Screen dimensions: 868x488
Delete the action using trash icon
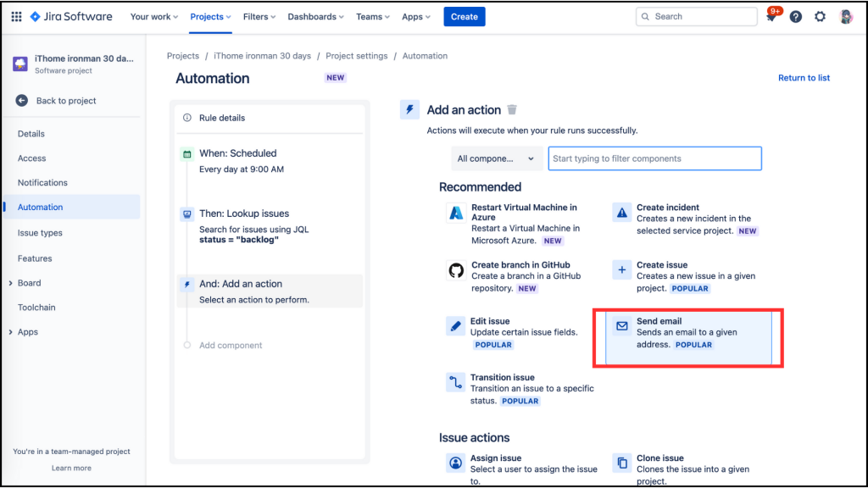click(512, 109)
